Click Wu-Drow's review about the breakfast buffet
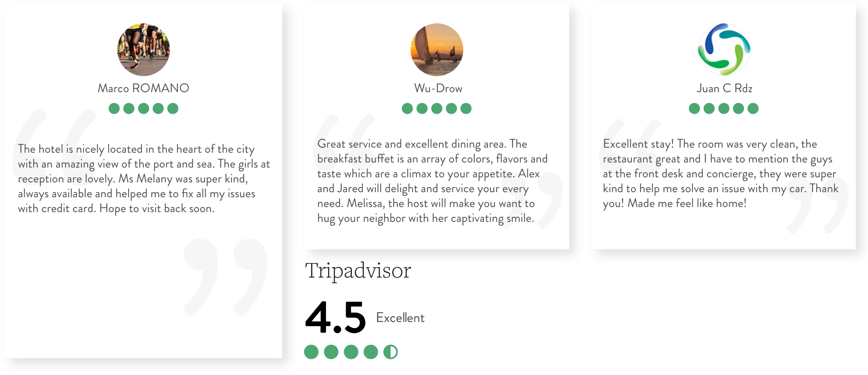The height and width of the screenshot is (375, 868). (432, 181)
